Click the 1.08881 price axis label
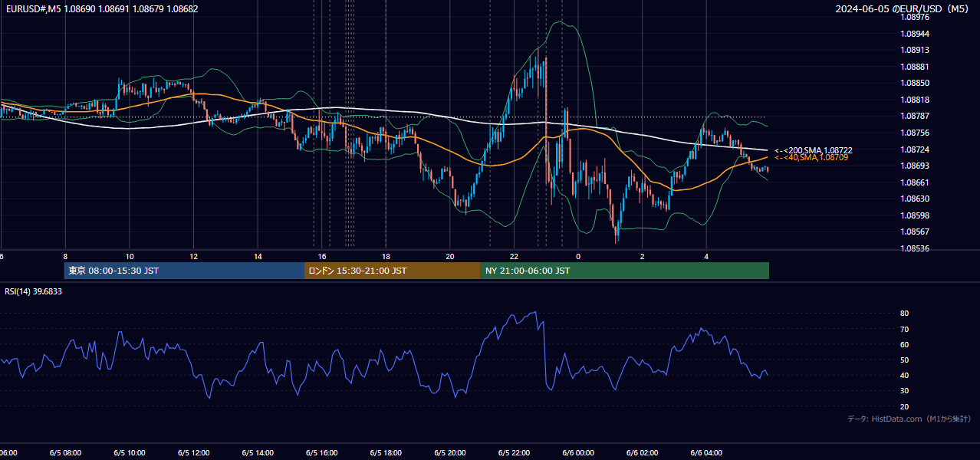Viewport: 980px width, 460px height. (x=915, y=67)
